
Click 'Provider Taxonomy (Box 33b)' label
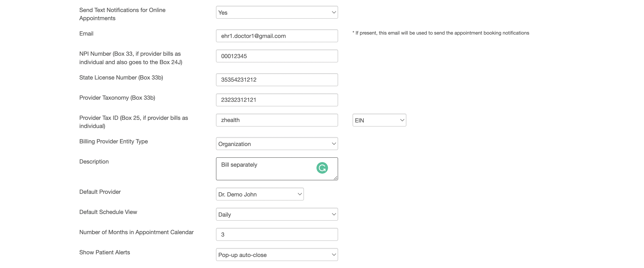coord(117,98)
